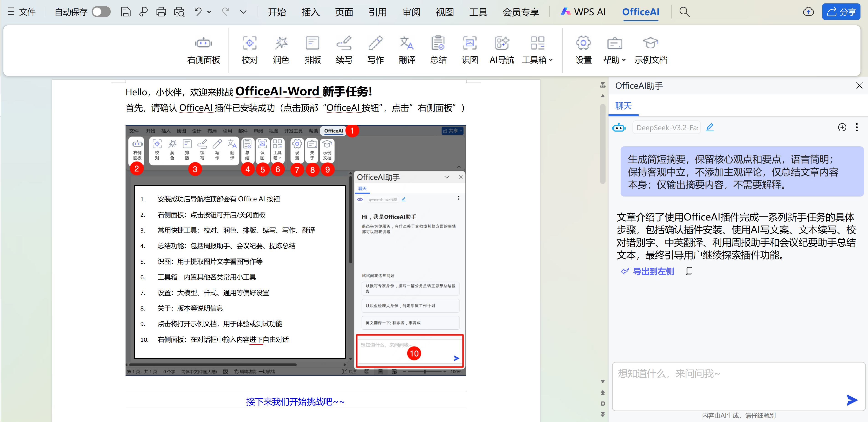Start a new chat with plus icon
This screenshot has height=422, width=868.
pos(842,127)
